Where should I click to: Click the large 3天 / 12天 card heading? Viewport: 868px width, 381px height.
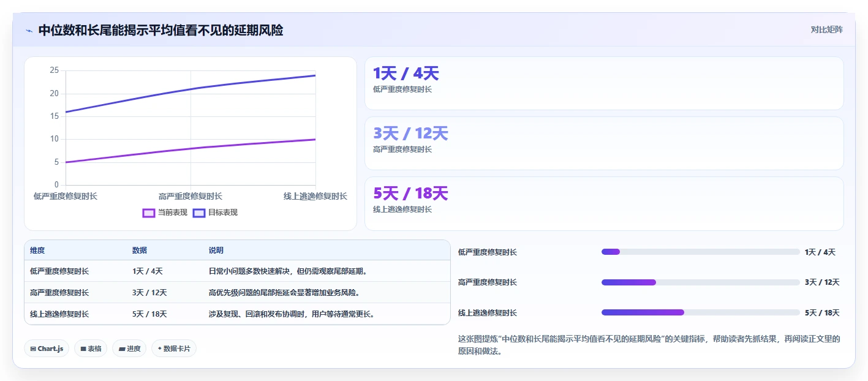coord(410,134)
